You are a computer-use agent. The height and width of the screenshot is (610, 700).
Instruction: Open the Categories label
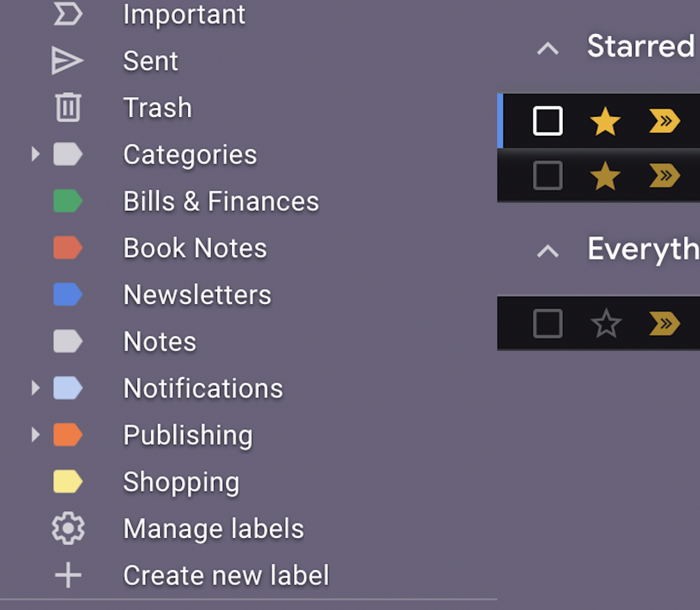tap(190, 155)
